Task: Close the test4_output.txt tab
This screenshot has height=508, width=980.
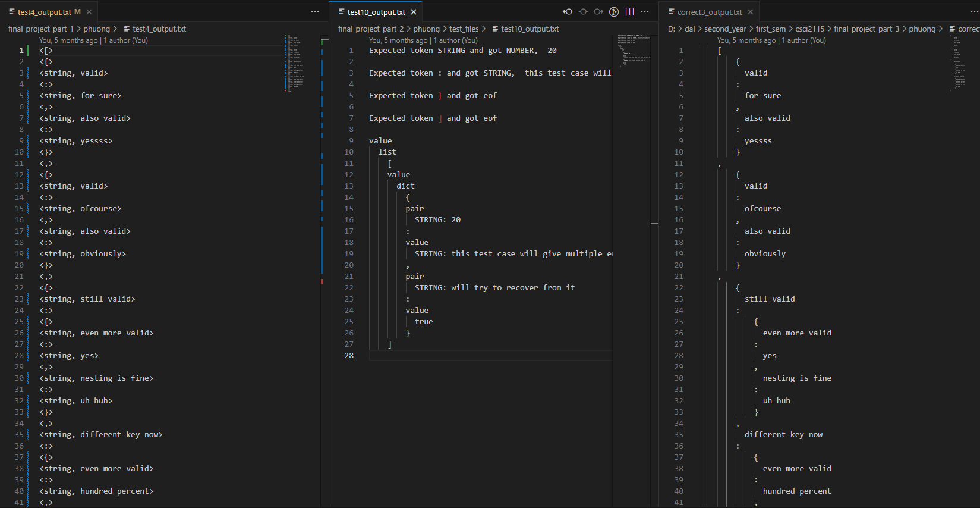Action: (x=89, y=12)
